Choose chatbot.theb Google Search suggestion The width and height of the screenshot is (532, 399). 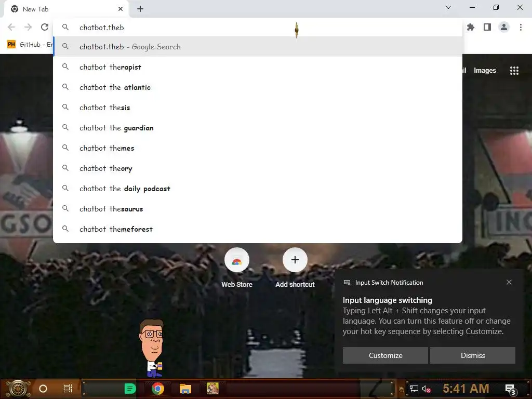(x=258, y=47)
